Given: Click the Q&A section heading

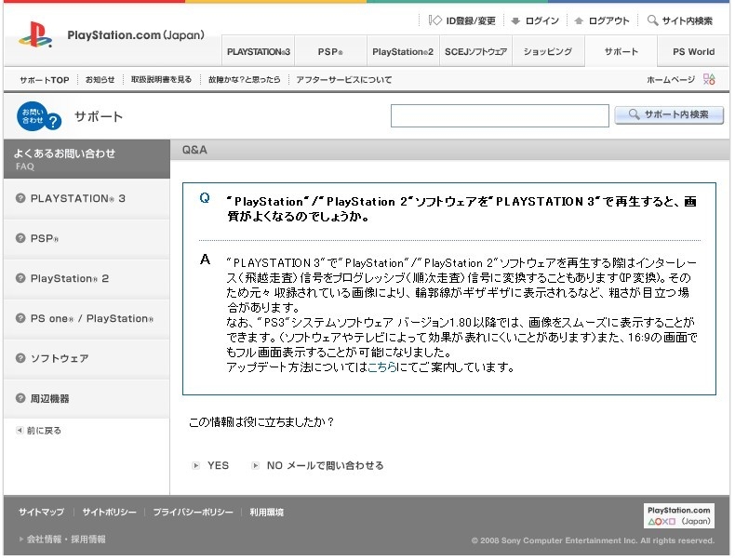Looking at the screenshot, I should (194, 150).
